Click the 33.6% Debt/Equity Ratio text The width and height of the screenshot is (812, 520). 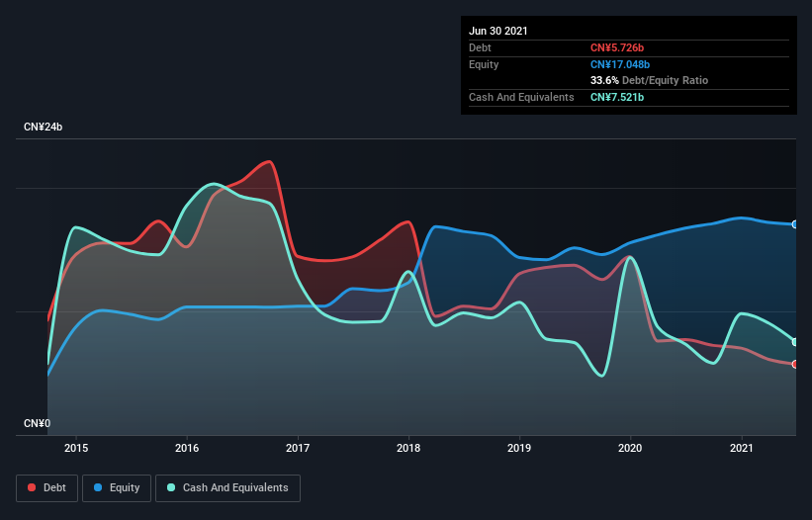(x=649, y=81)
